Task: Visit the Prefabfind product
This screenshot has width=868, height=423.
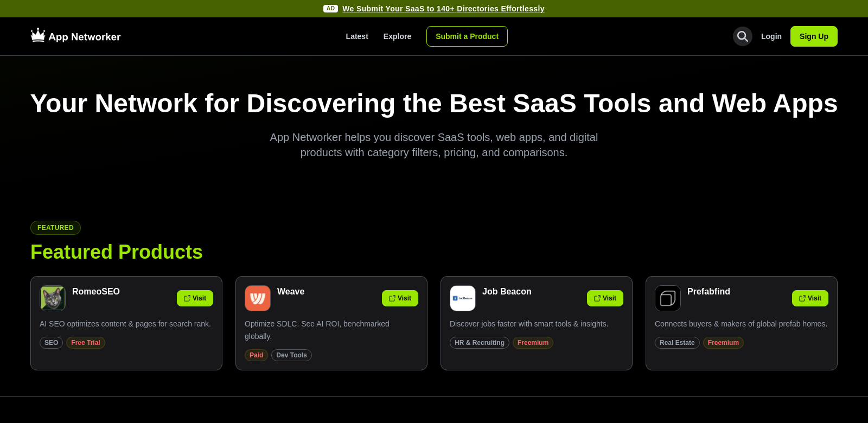Action: pos(810,298)
